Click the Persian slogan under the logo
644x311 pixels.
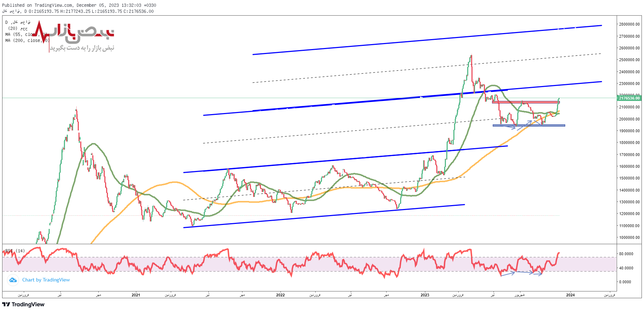[x=82, y=48]
